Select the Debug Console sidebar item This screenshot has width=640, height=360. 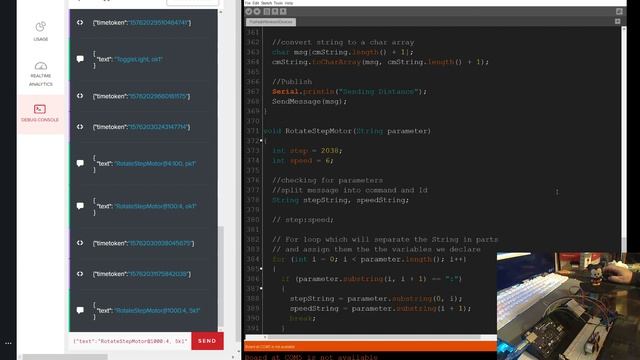coord(40,113)
